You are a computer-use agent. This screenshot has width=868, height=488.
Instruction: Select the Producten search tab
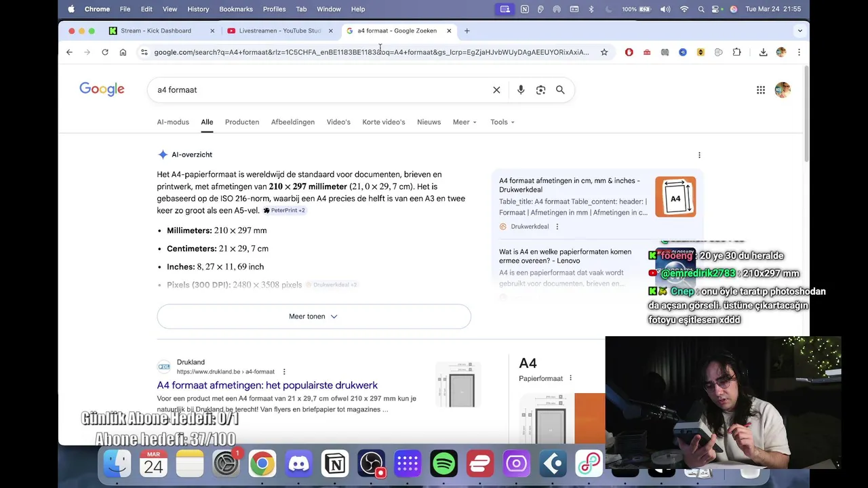242,122
